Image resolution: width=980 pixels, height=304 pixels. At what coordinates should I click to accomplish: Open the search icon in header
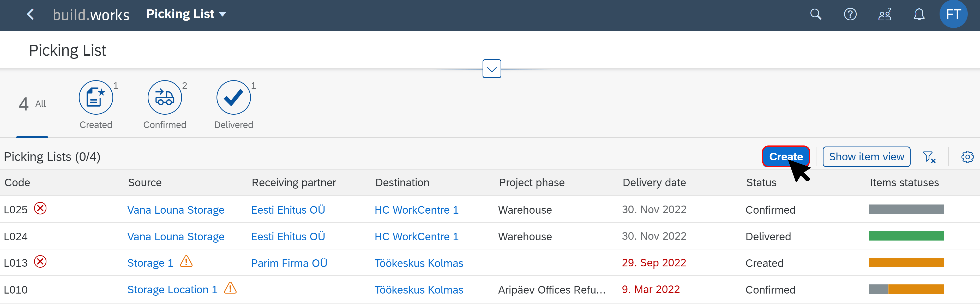tap(816, 14)
